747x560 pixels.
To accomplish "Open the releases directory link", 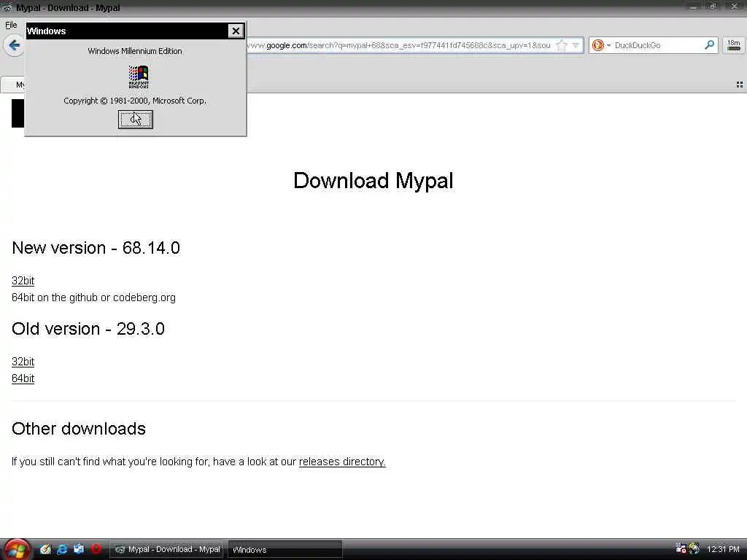I will pyautogui.click(x=342, y=462).
